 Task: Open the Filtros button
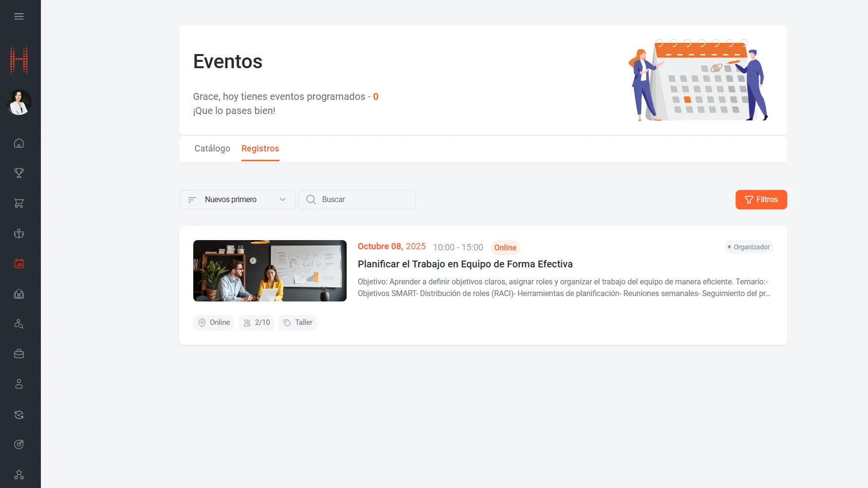coord(761,200)
